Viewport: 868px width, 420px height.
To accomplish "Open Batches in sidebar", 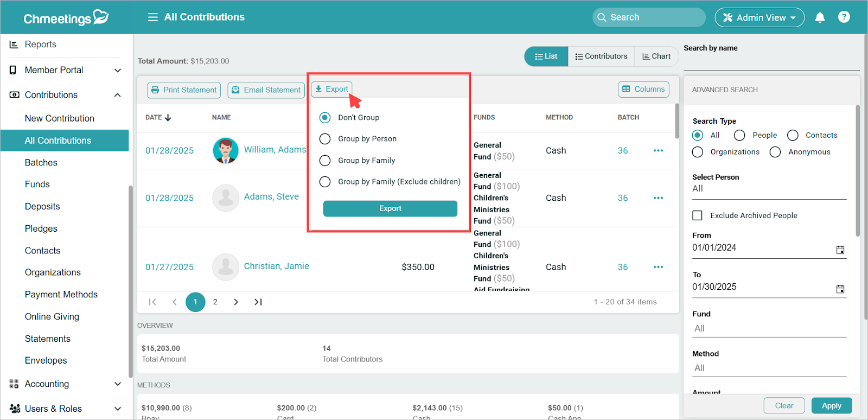I will [x=41, y=163].
